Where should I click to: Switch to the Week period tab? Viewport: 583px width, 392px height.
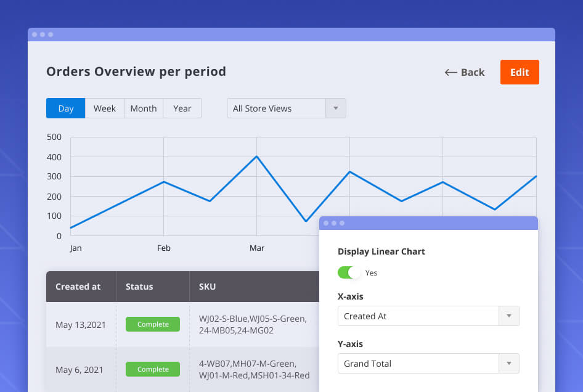[105, 108]
